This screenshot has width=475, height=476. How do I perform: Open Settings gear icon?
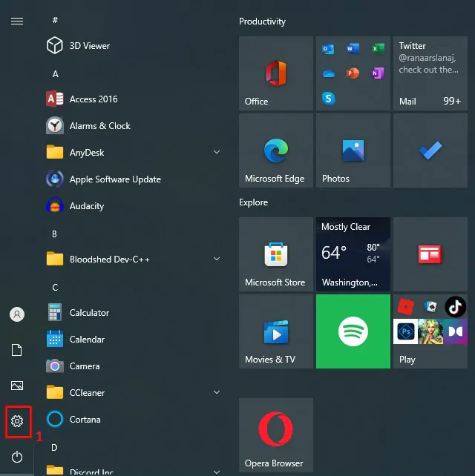(17, 421)
